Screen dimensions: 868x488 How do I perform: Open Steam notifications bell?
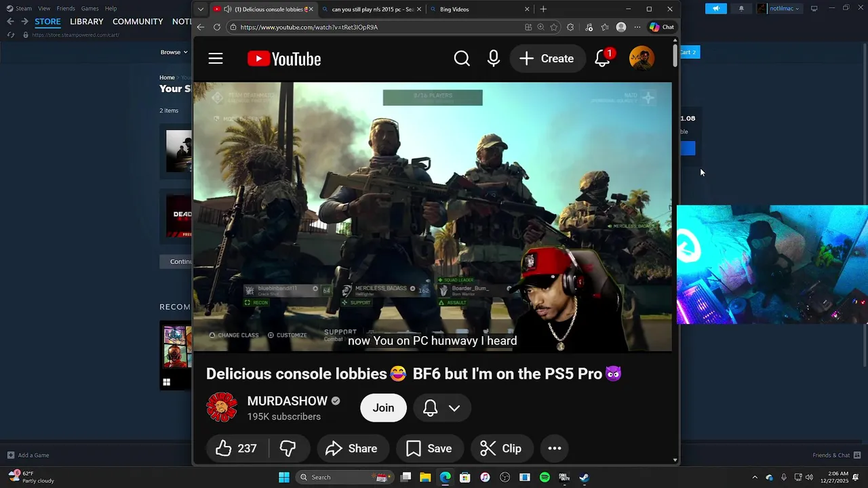pos(741,9)
